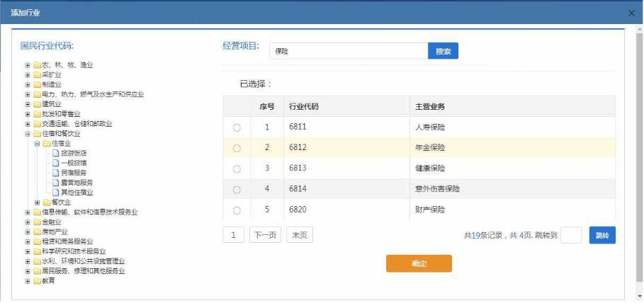Click folder icon of 水利、环境和公共设施管理业

point(38,261)
